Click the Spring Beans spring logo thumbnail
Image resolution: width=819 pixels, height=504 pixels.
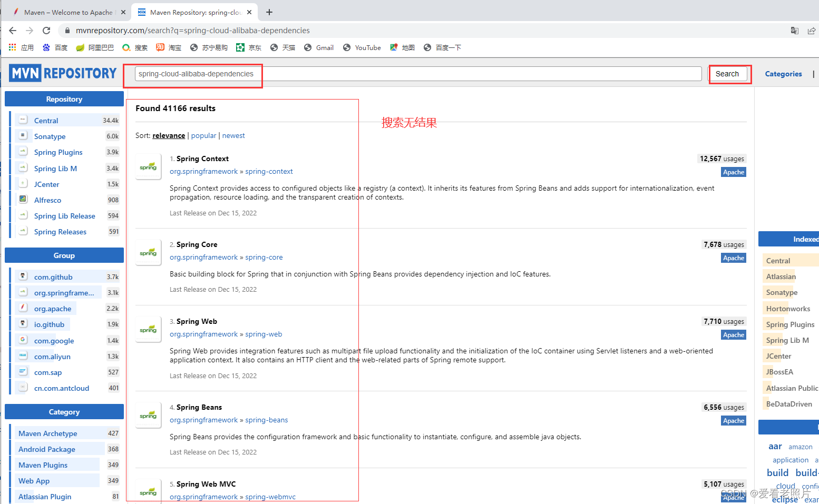(x=148, y=415)
